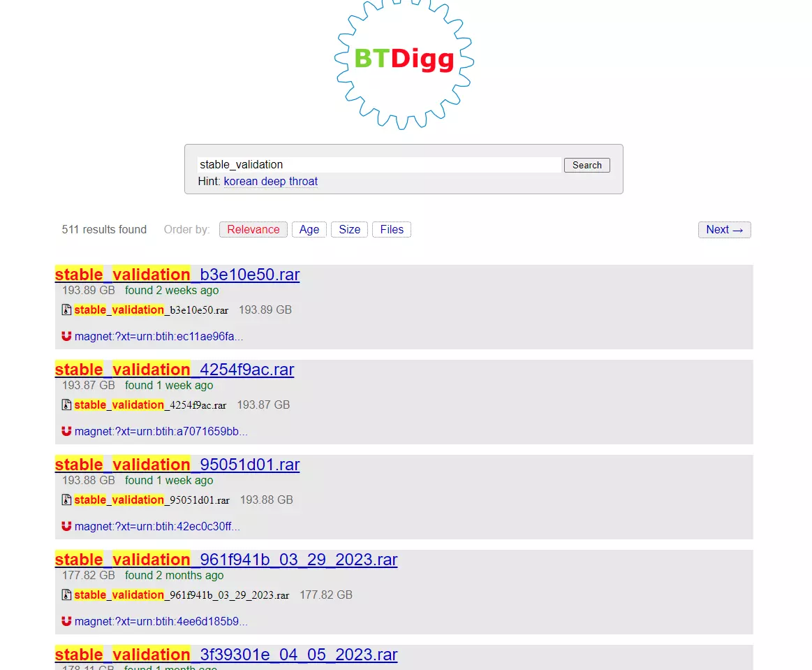
Task: Click the magnet icon for ec11ae96fa
Action: [66, 336]
